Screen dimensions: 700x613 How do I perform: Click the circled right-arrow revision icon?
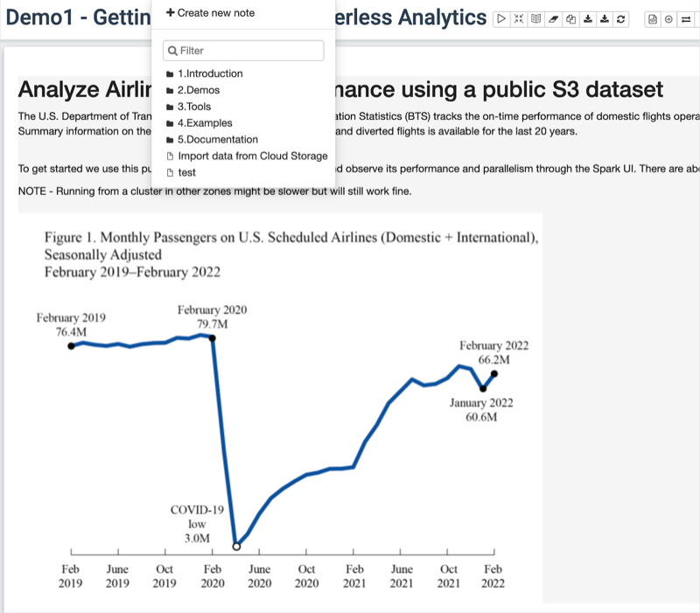pyautogui.click(x=669, y=19)
